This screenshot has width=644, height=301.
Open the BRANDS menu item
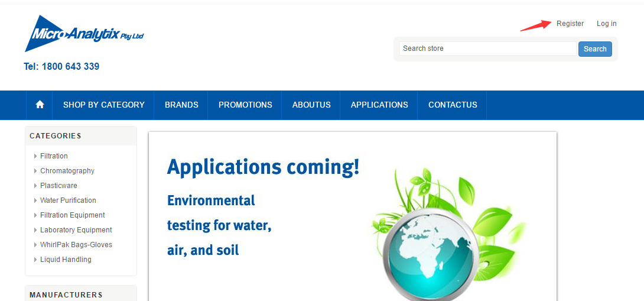(x=181, y=105)
